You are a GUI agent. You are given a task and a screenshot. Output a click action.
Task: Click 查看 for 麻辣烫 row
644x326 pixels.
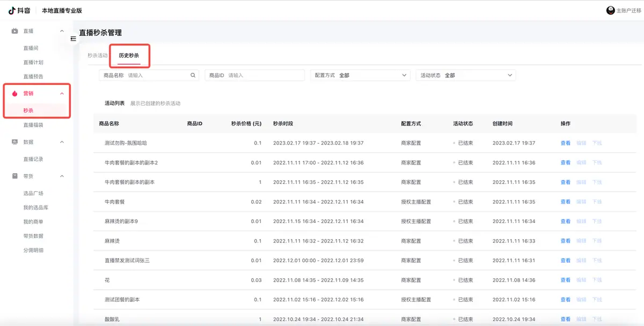[566, 241]
